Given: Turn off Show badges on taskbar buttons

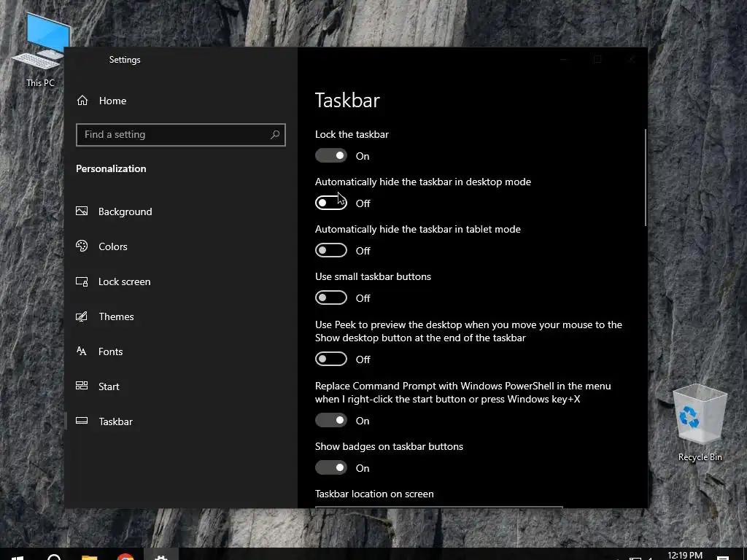Looking at the screenshot, I should click(x=331, y=467).
